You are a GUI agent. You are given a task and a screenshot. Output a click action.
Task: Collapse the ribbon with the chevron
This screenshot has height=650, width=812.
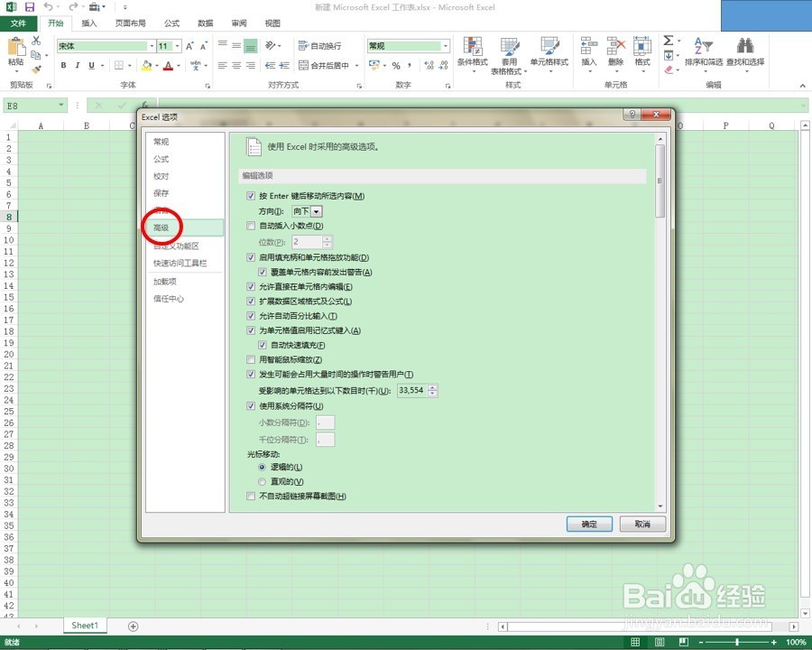[802, 86]
